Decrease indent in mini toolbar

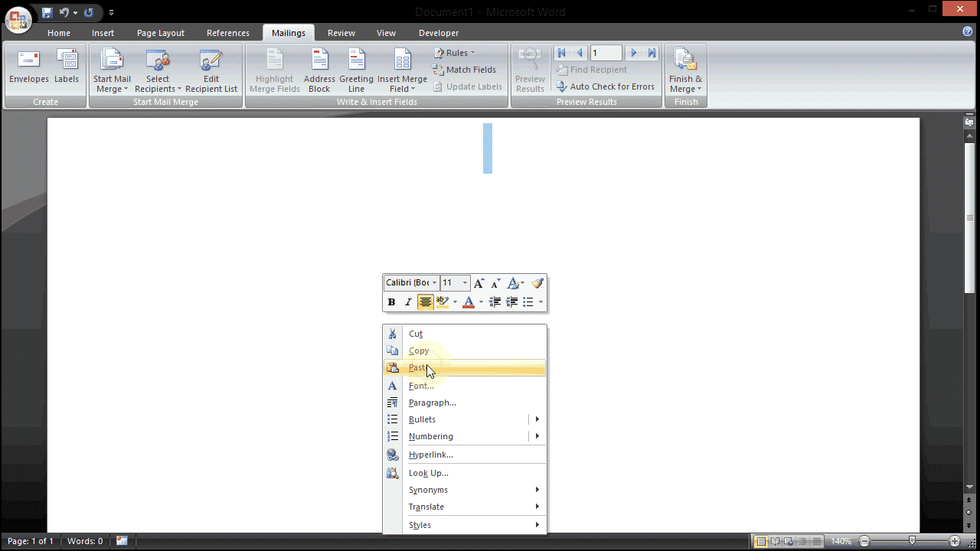click(x=495, y=302)
